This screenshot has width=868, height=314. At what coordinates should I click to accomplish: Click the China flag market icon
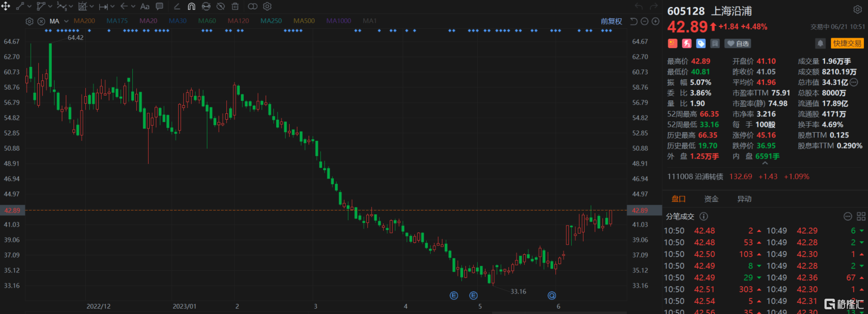pos(672,43)
